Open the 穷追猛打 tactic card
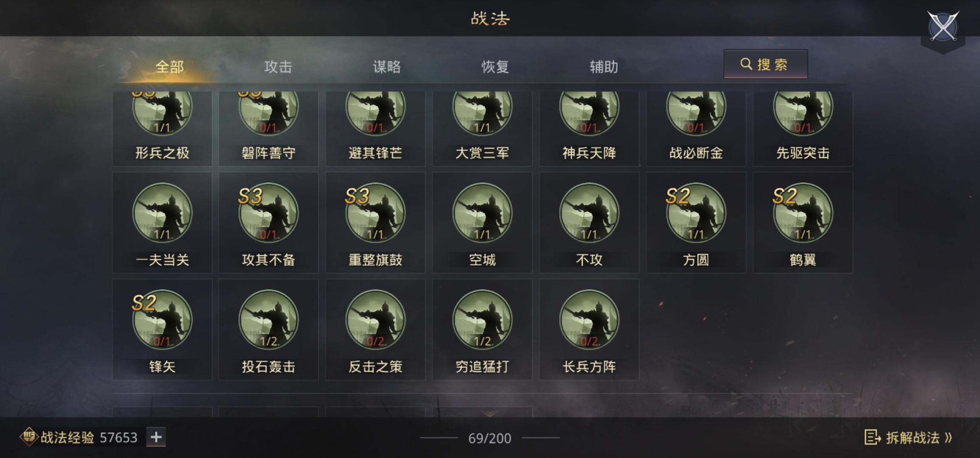The width and height of the screenshot is (980, 458). tap(482, 330)
